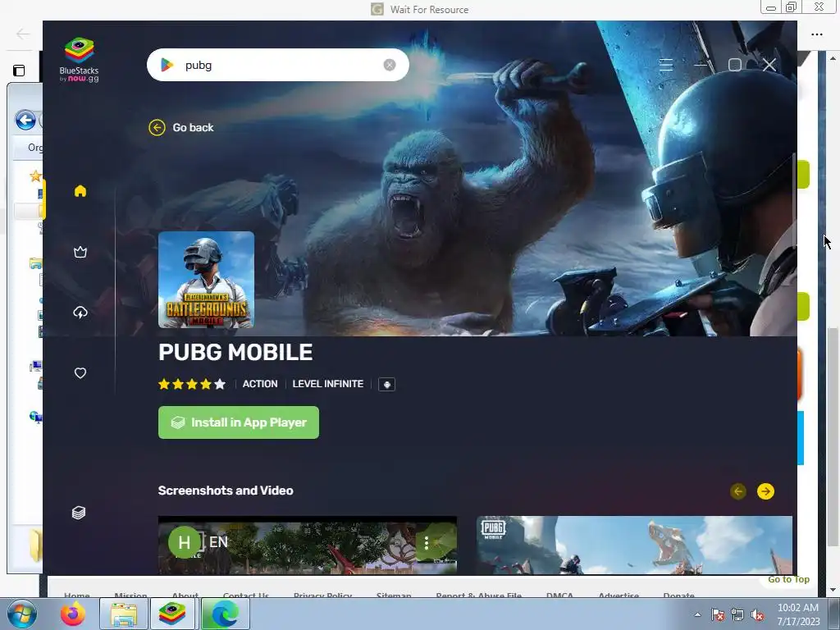Click the Screenshots and Video heading
840x630 pixels.
coord(226,491)
